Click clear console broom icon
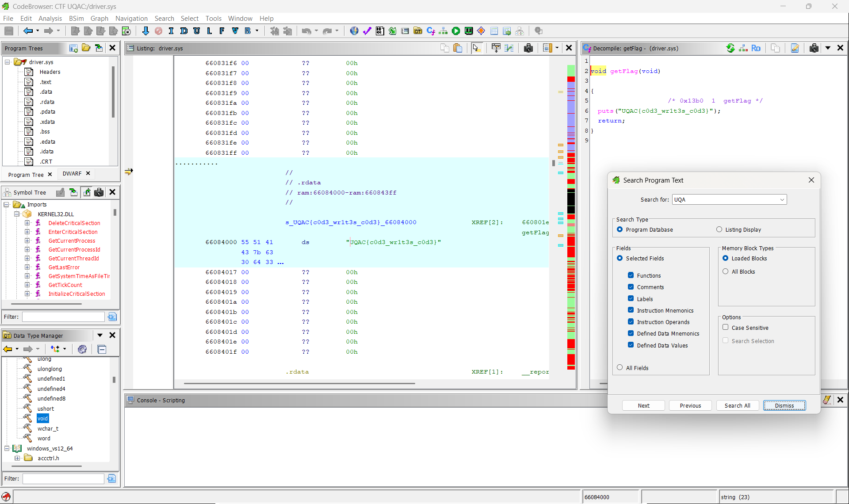The height and width of the screenshot is (504, 849). click(826, 400)
